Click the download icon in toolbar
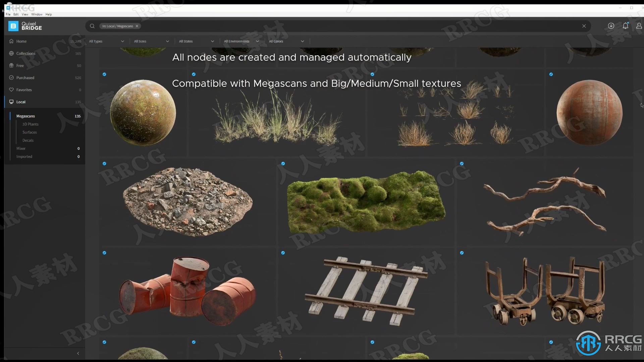Viewport: 644px width, 362px height. (x=611, y=25)
